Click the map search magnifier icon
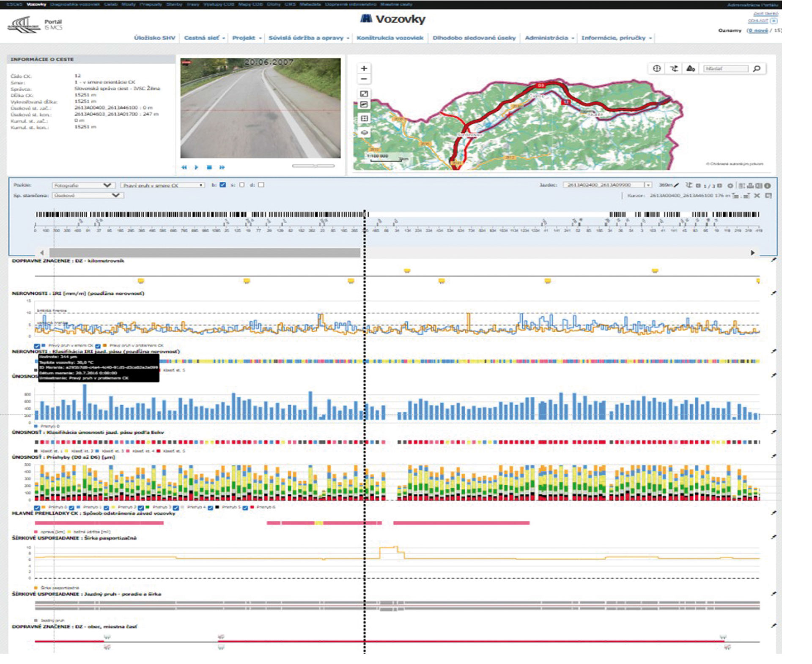The height and width of the screenshot is (664, 812). pyautogui.click(x=757, y=68)
